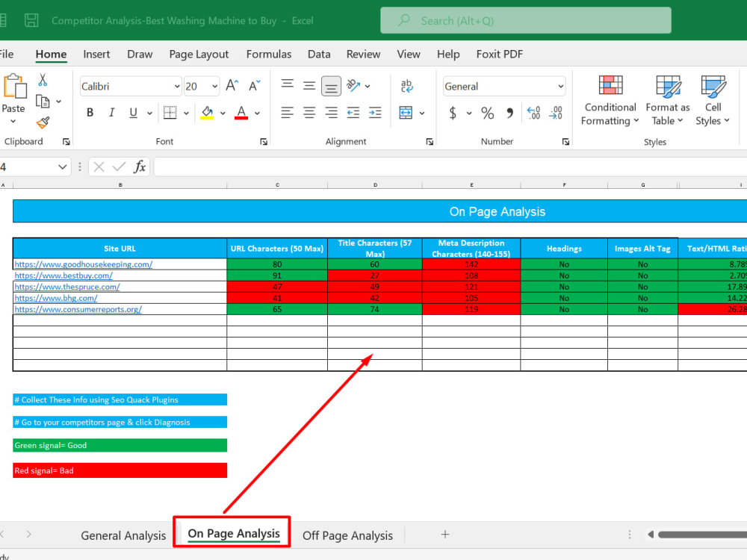This screenshot has width=747, height=560.
Task: Click into the formula bar field
Action: (x=450, y=167)
